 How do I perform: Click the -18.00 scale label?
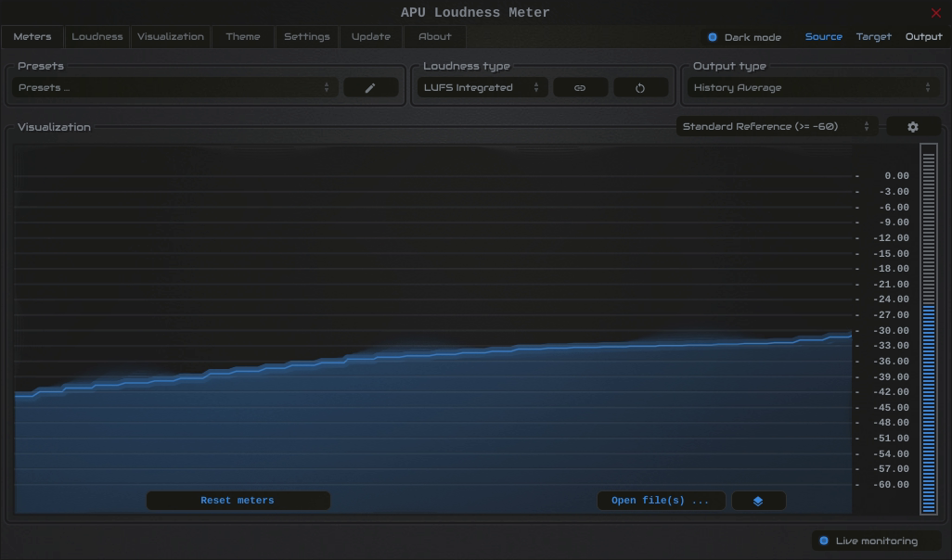(x=892, y=269)
